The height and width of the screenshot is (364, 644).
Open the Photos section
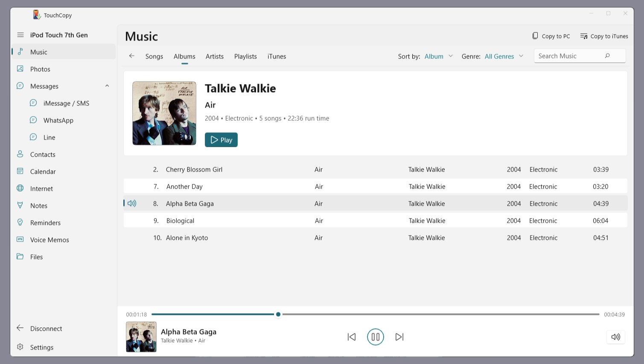pyautogui.click(x=63, y=69)
